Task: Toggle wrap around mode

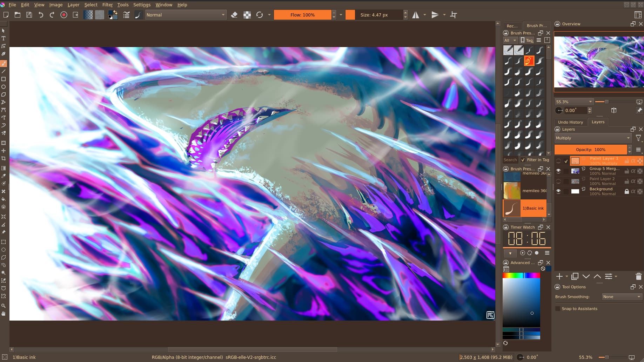Action: tap(454, 15)
